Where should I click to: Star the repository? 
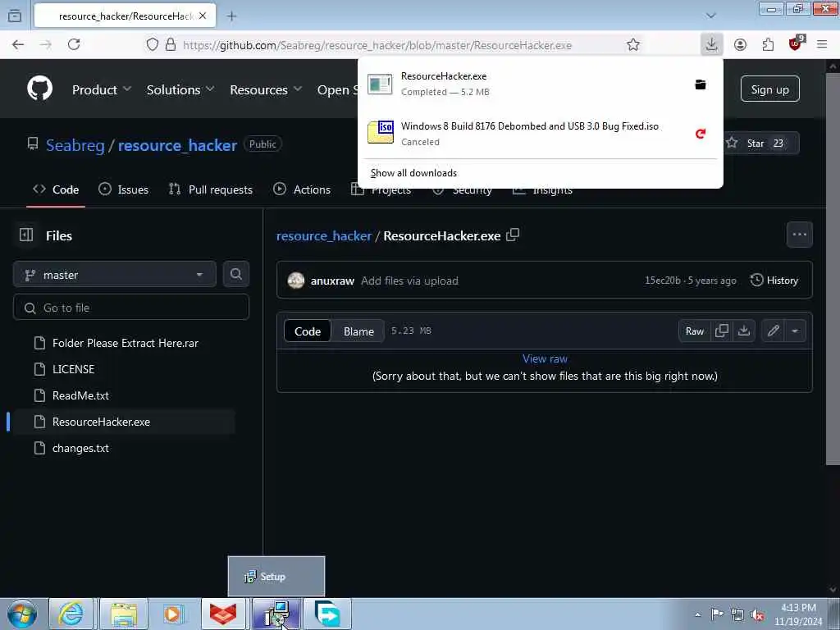point(759,143)
